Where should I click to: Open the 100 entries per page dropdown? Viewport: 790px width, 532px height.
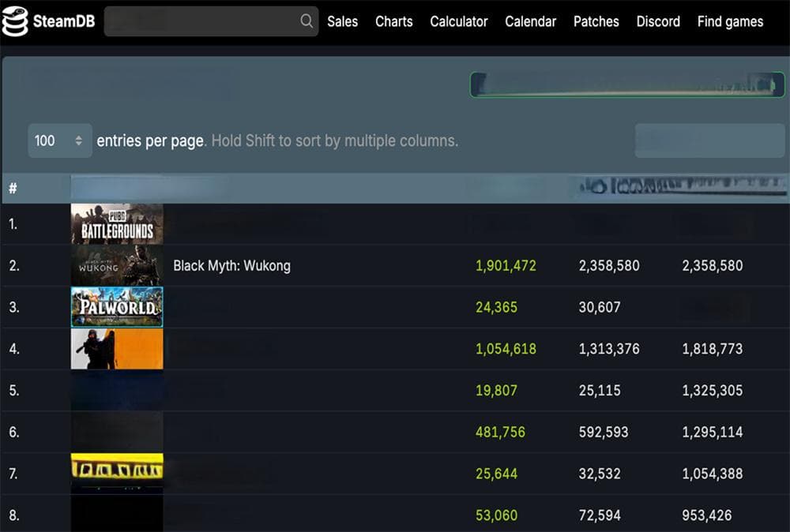(59, 140)
